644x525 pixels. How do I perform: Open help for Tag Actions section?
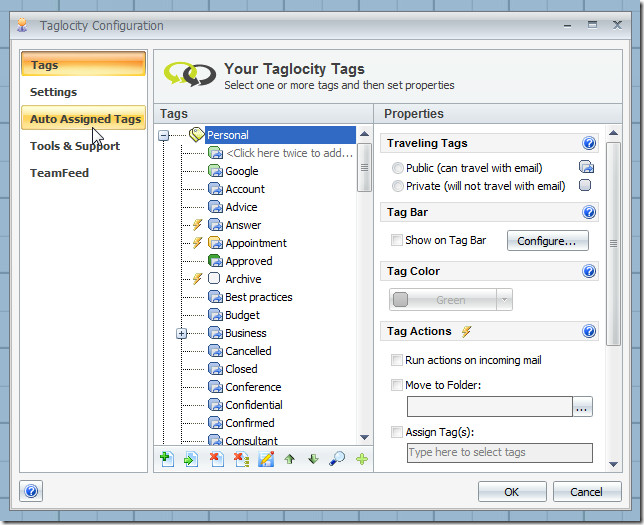[589, 331]
